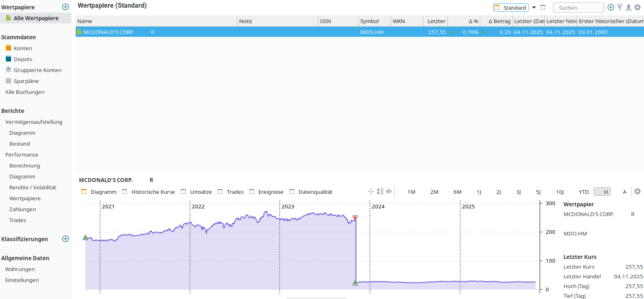Switch to the Trades tab
The width and height of the screenshot is (644, 299).
pyautogui.click(x=235, y=192)
